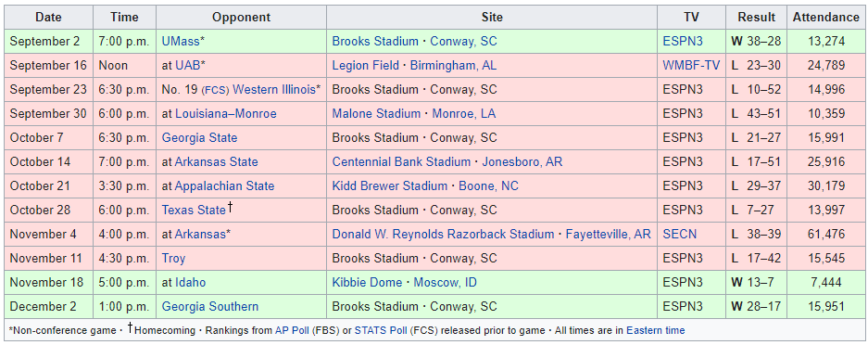Open the WMBF-TV channel link
868x345 pixels.
(691, 65)
